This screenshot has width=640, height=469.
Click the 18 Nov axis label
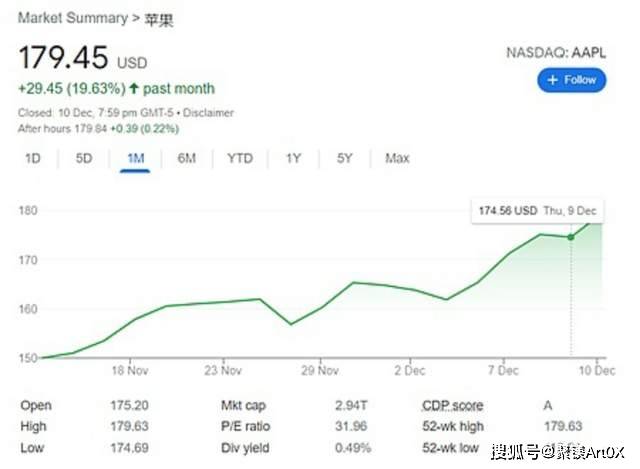(130, 371)
